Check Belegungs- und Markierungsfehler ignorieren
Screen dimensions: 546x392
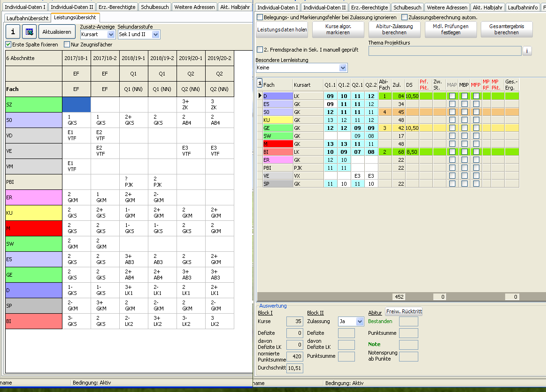260,17
